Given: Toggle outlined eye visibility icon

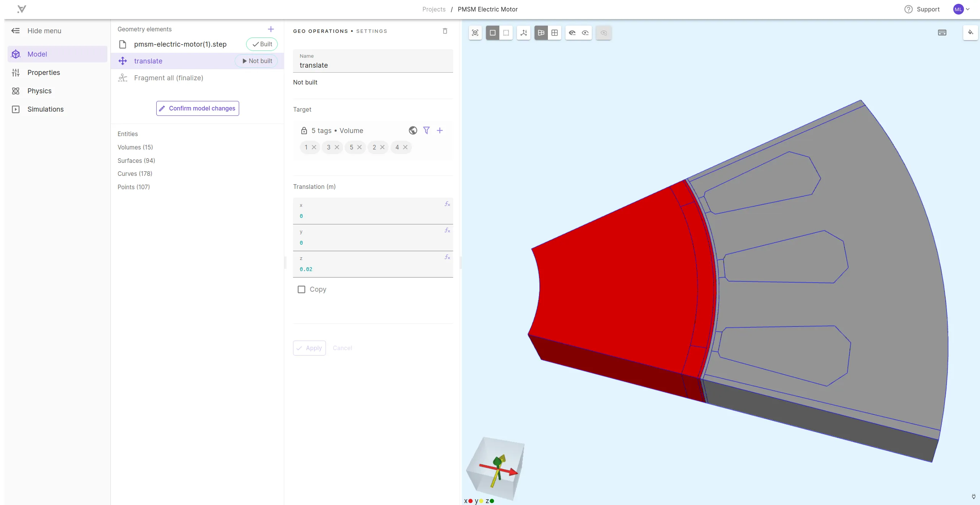Looking at the screenshot, I should 585,33.
